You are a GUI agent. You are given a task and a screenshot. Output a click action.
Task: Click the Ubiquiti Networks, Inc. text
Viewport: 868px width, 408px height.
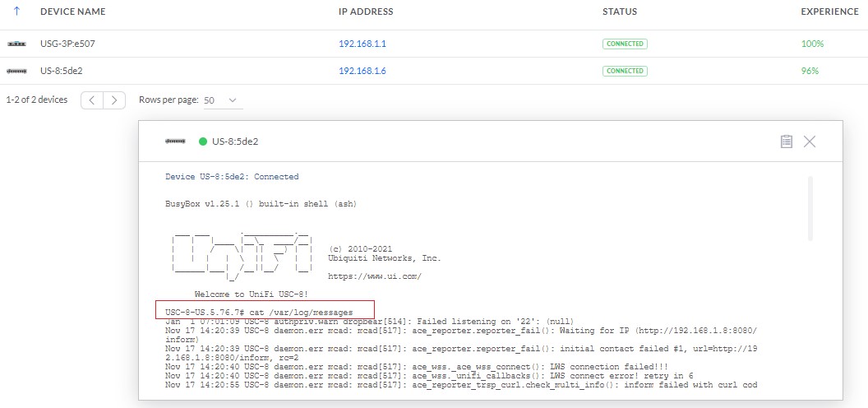tap(385, 258)
